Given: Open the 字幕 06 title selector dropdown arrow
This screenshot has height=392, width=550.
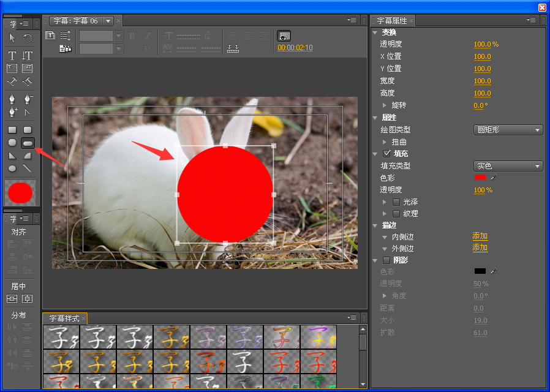Looking at the screenshot, I should click(x=108, y=21).
